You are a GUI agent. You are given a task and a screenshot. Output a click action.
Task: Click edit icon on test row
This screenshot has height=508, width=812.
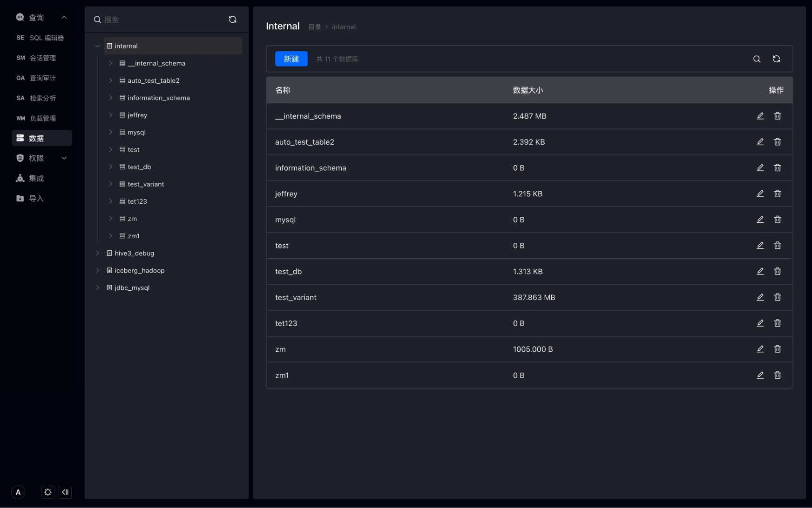(760, 246)
